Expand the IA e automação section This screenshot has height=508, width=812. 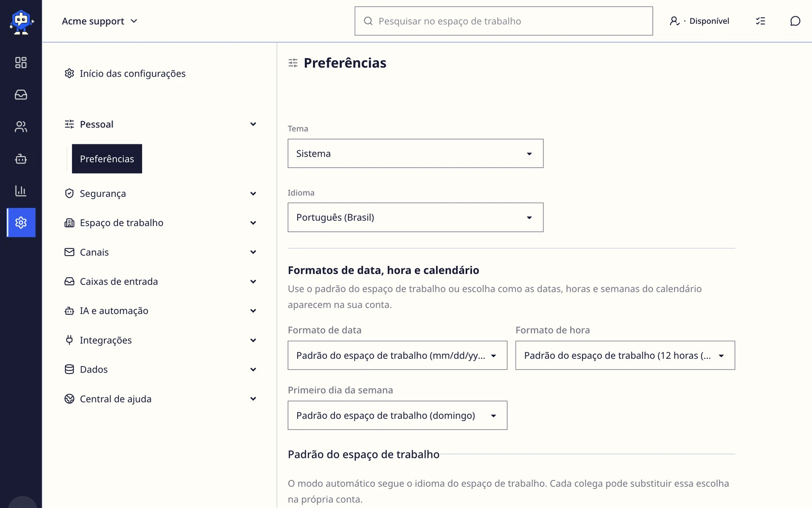[x=160, y=311]
